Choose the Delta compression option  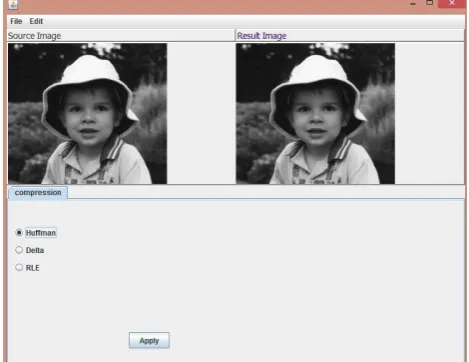pos(19,250)
